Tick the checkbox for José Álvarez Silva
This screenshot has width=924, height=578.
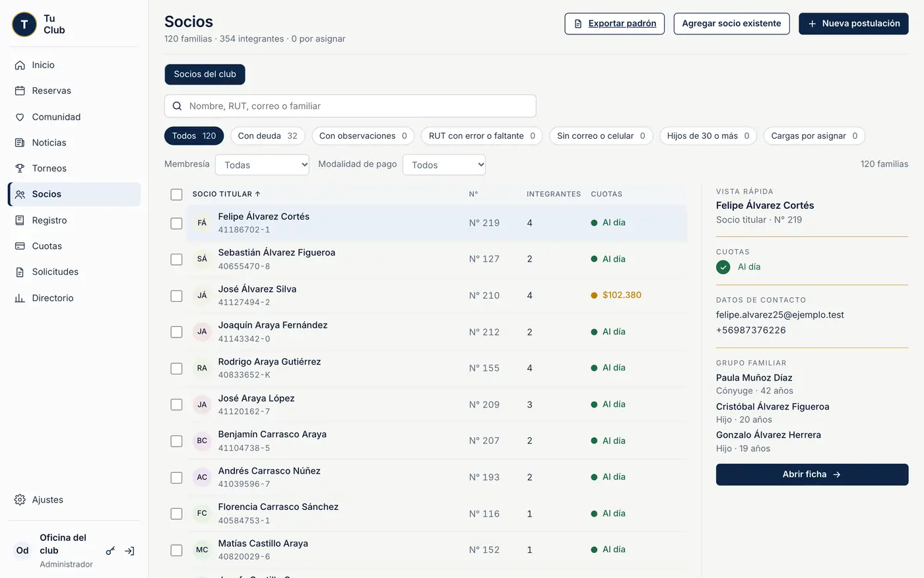coord(176,295)
